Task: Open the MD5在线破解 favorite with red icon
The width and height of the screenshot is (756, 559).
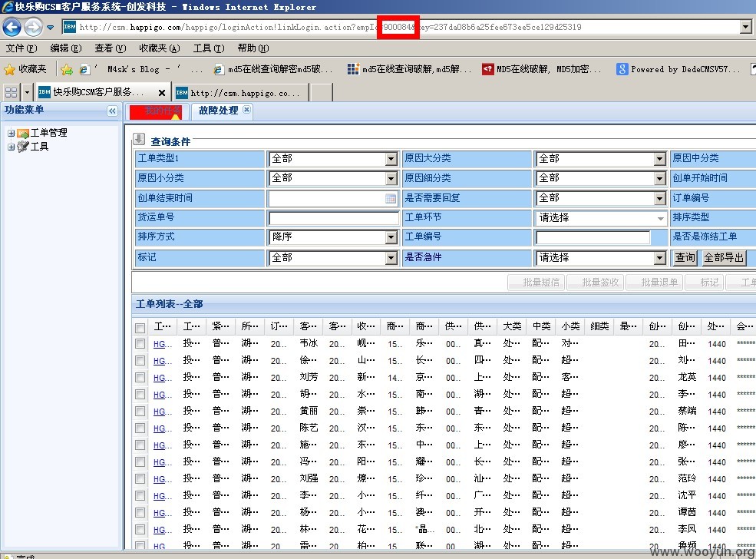Action: (542, 69)
